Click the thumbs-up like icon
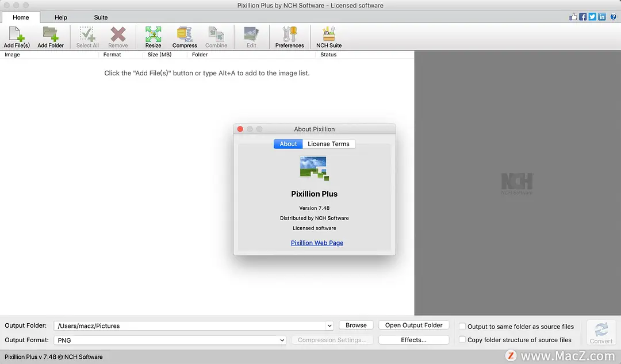 (573, 17)
